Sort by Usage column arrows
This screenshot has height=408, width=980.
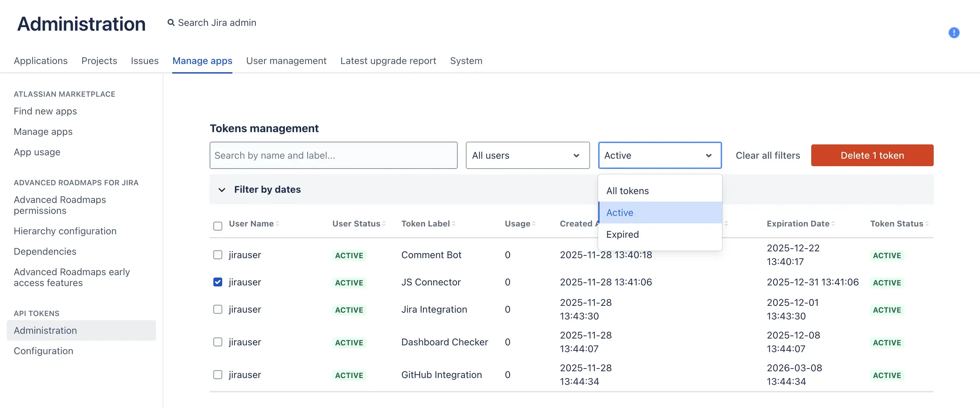pyautogui.click(x=534, y=224)
